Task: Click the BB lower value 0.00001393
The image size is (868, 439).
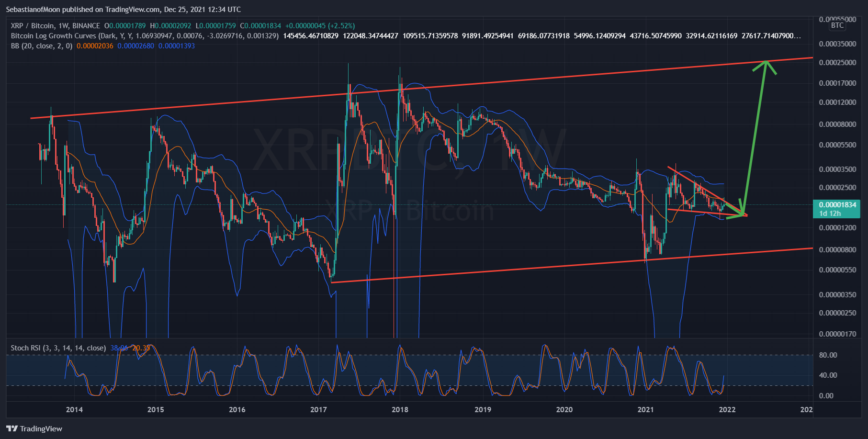Action: point(177,46)
